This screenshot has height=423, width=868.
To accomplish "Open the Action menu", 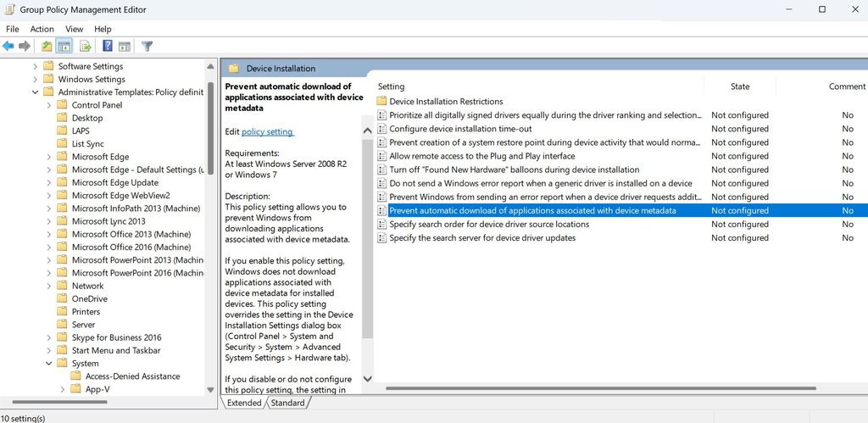I will click(42, 29).
